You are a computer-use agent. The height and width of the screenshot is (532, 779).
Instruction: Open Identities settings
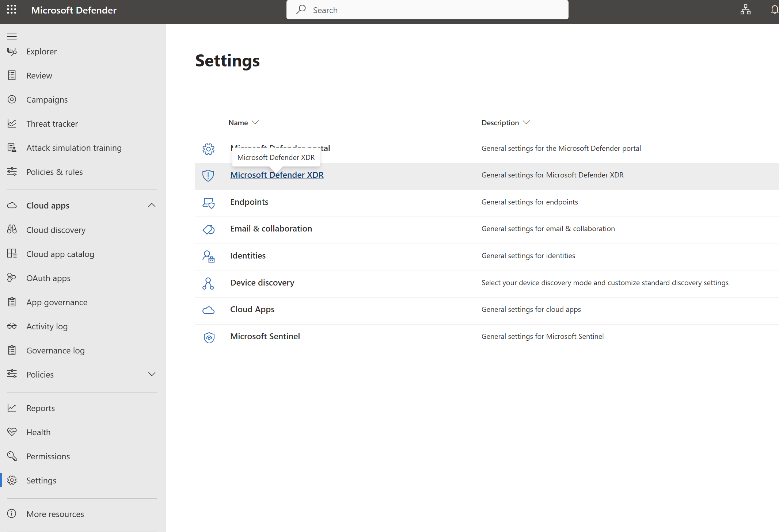248,256
